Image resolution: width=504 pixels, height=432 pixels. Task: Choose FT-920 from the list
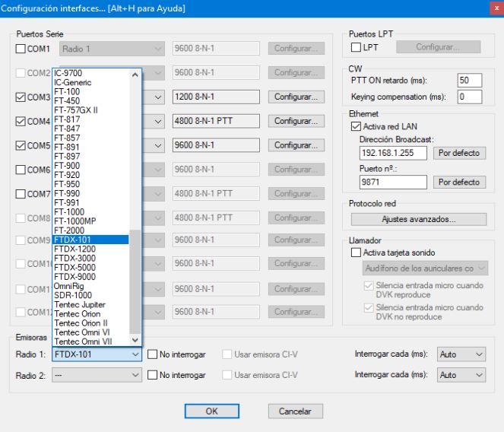click(x=91, y=175)
